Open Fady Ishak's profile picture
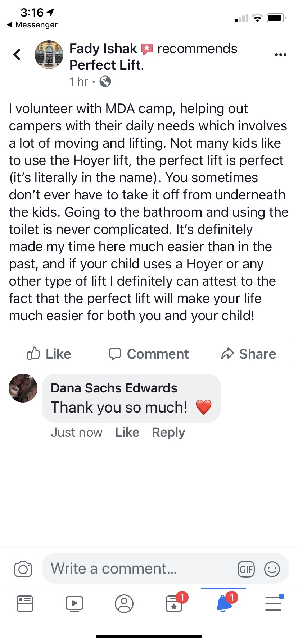Image resolution: width=298 pixels, height=644 pixels. 49,55
